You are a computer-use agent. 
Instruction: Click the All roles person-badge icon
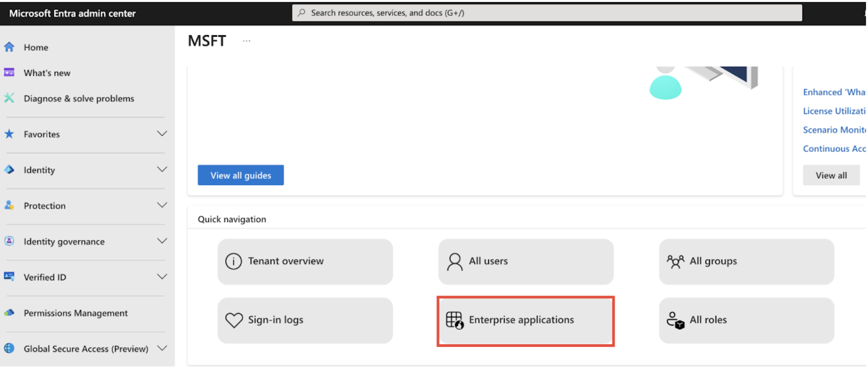click(x=675, y=320)
